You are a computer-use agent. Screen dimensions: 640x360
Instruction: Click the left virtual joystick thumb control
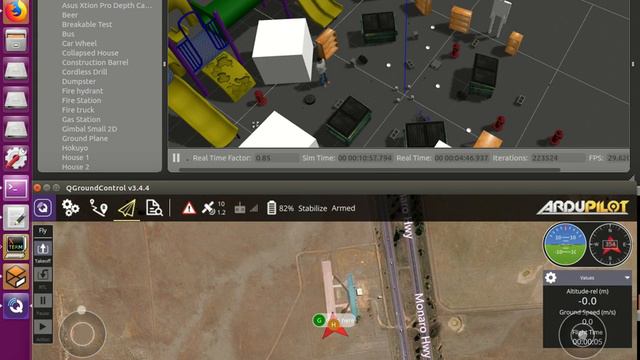[82, 334]
